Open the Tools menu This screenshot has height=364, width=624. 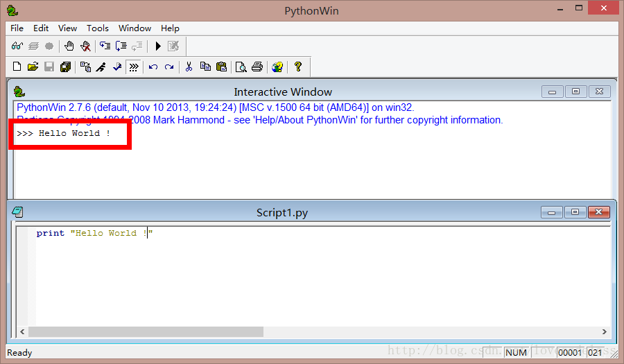tap(98, 28)
